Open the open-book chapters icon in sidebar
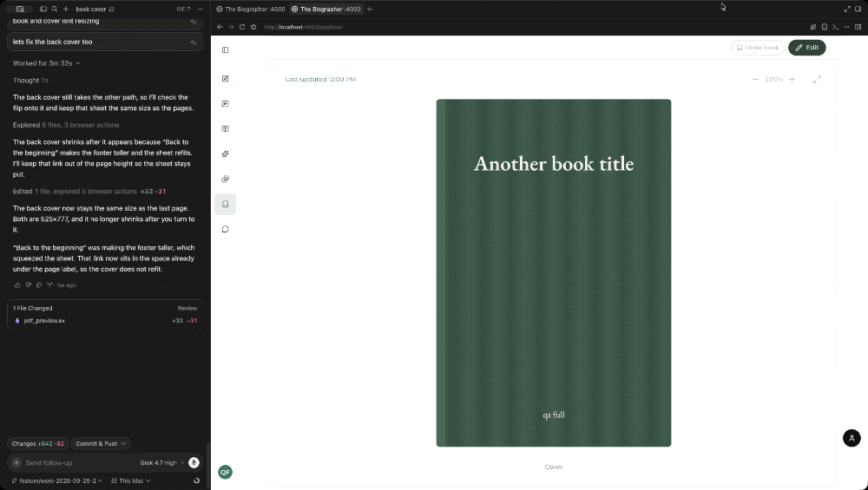868x490 pixels. [x=226, y=129]
